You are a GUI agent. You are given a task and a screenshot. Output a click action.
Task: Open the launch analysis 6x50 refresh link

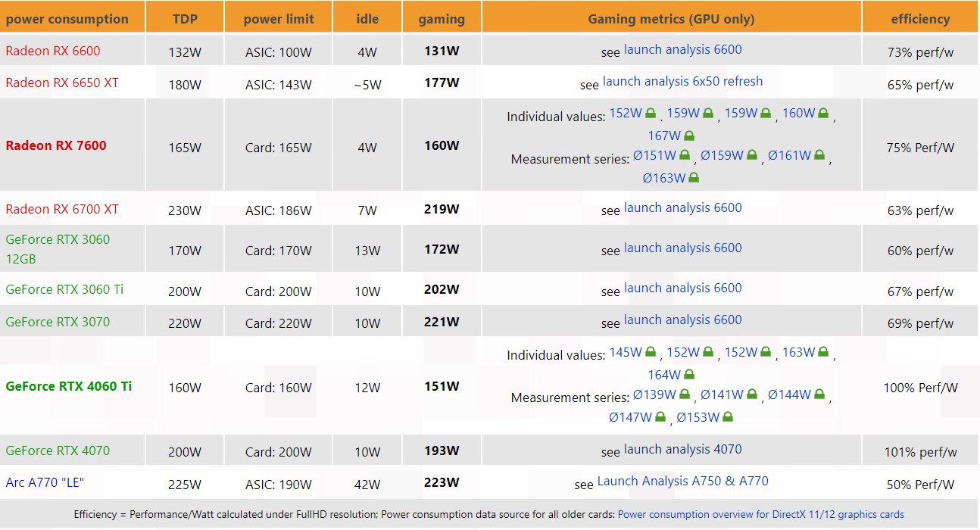(x=682, y=82)
